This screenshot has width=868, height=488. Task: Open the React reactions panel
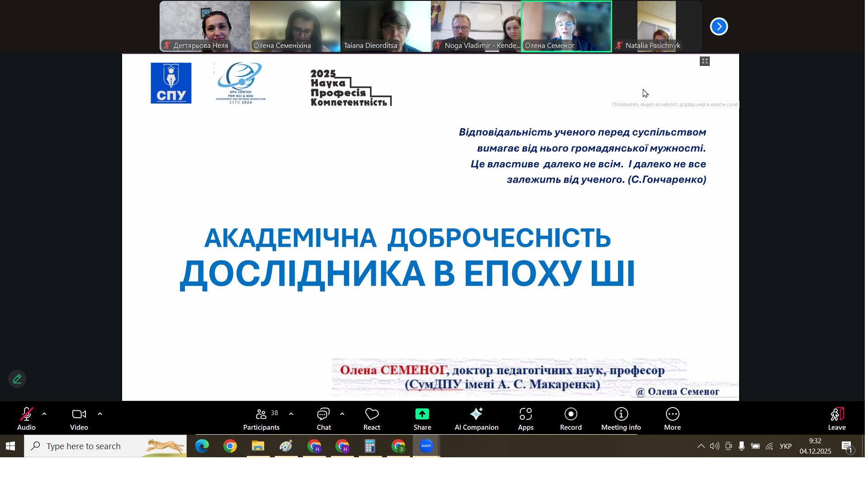point(371,418)
